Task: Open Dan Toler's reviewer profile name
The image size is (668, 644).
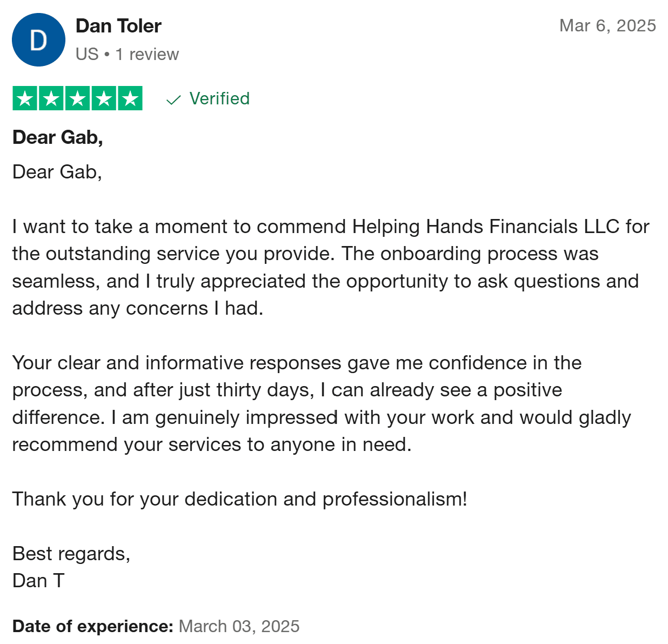Action: tap(118, 26)
